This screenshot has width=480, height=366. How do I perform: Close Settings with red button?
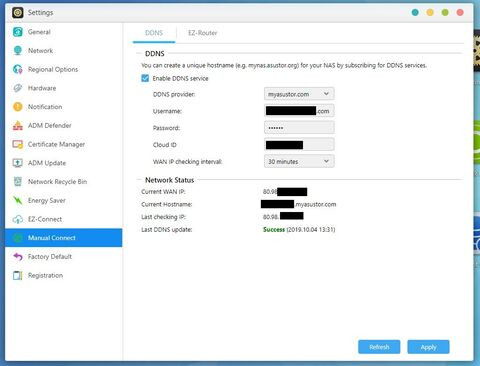460,13
